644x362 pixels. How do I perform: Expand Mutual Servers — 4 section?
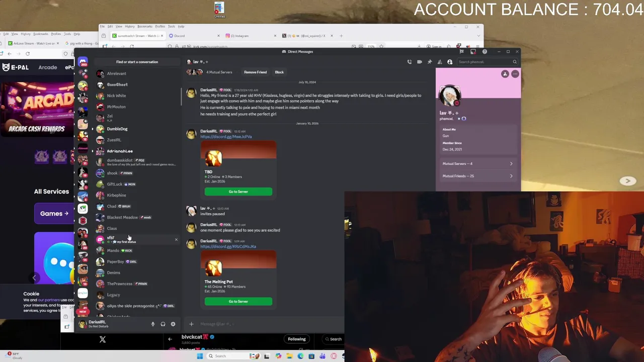[477, 163]
